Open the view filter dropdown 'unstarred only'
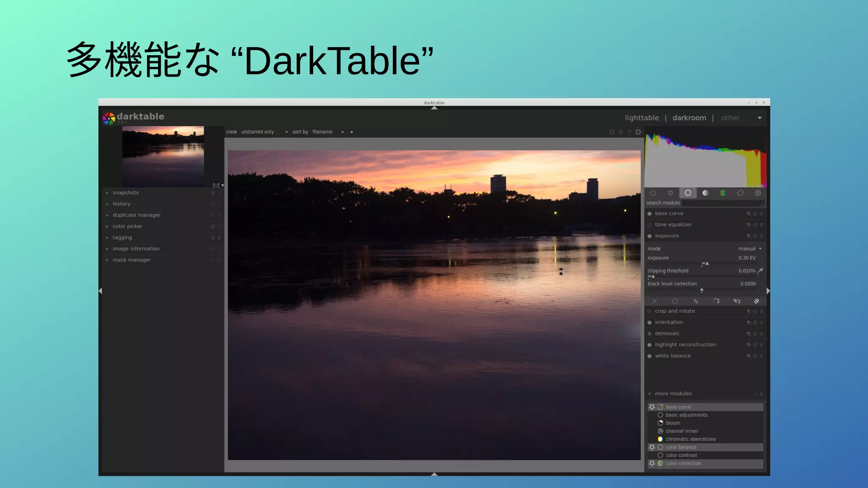The height and width of the screenshot is (488, 868). tap(264, 132)
